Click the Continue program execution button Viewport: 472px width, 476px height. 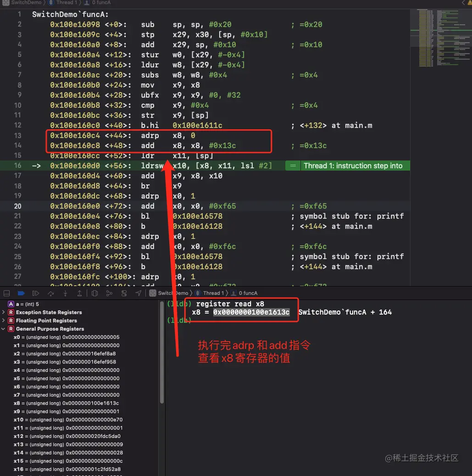coord(35,293)
